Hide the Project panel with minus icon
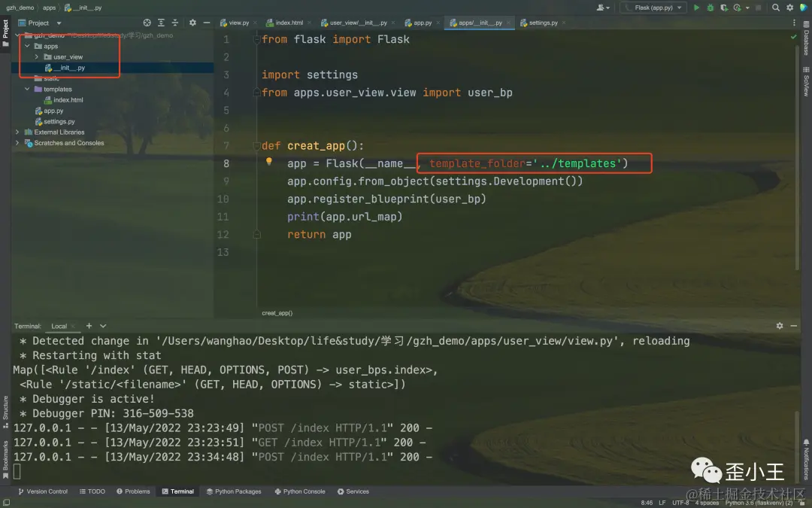 pyautogui.click(x=207, y=23)
